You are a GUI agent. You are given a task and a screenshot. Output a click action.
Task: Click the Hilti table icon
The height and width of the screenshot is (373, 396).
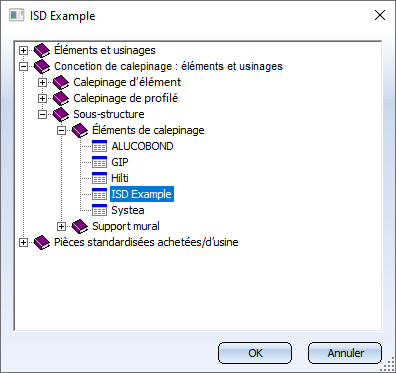point(99,178)
